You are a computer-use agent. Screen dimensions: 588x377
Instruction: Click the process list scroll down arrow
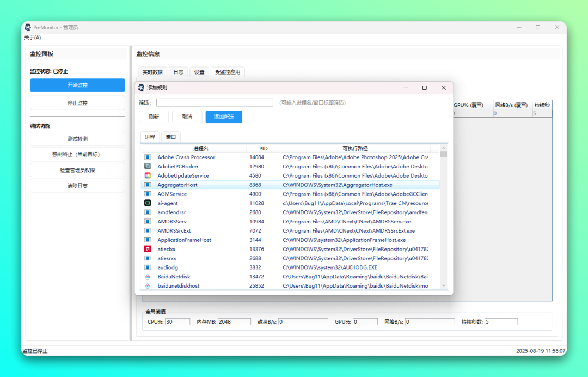coord(444,285)
